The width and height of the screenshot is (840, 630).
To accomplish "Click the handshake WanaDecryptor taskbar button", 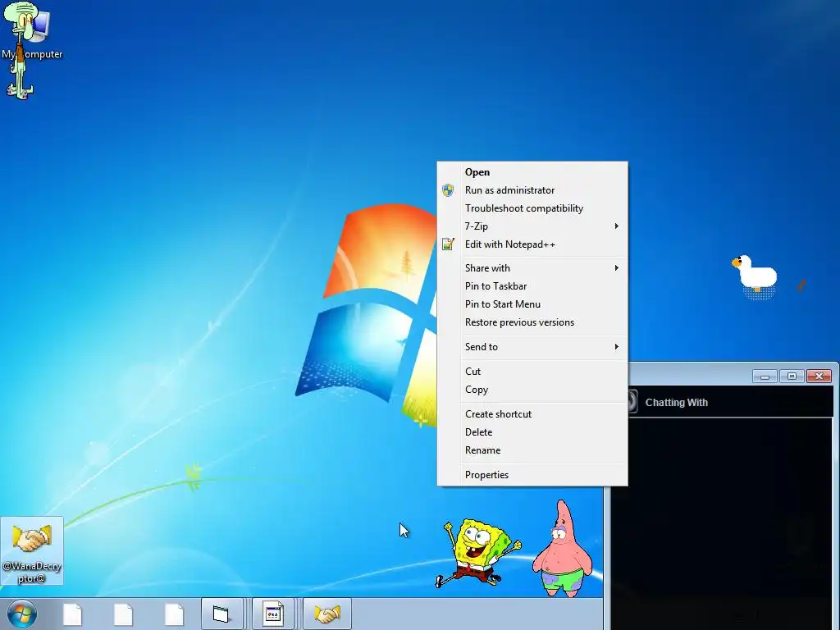I will [327, 614].
